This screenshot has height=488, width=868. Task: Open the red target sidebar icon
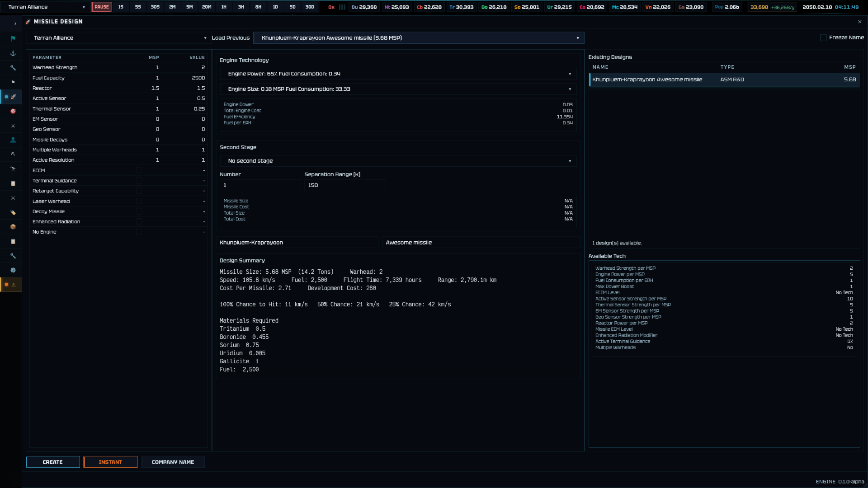[x=13, y=111]
